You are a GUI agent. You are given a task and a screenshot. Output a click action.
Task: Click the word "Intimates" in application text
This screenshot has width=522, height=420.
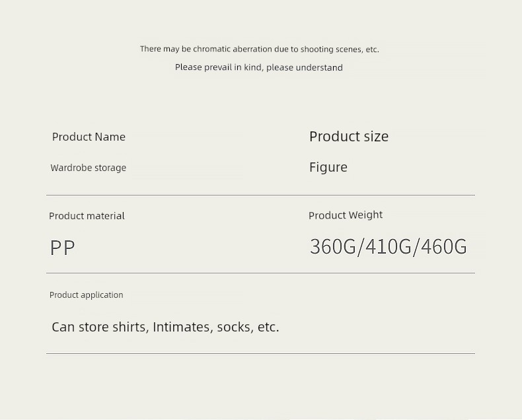pyautogui.click(x=181, y=327)
